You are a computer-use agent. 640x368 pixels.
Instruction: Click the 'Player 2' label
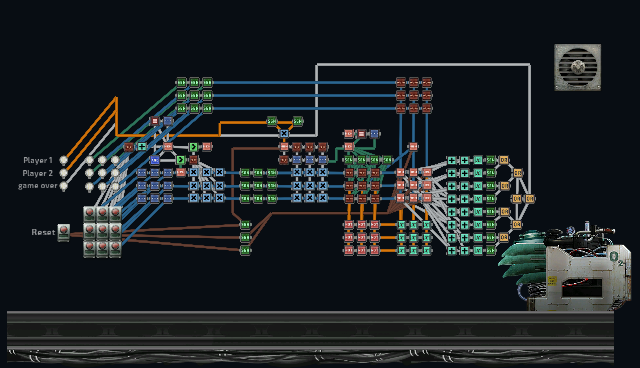coord(38,173)
